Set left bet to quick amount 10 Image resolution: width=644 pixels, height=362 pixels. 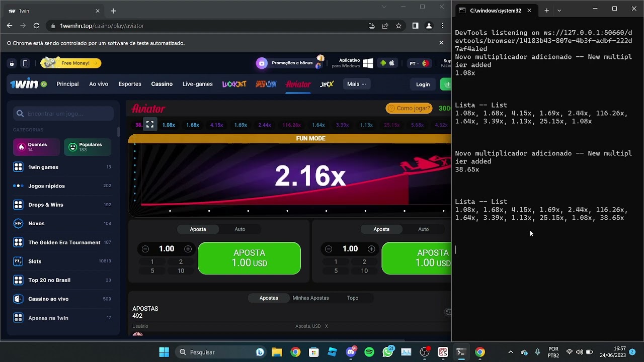coord(181,270)
